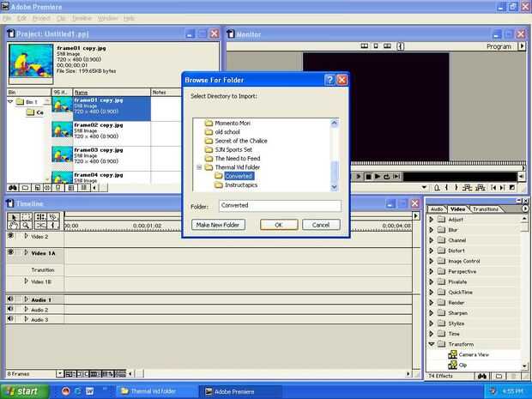Select the Cross Fade tool in Timeline

[40, 226]
